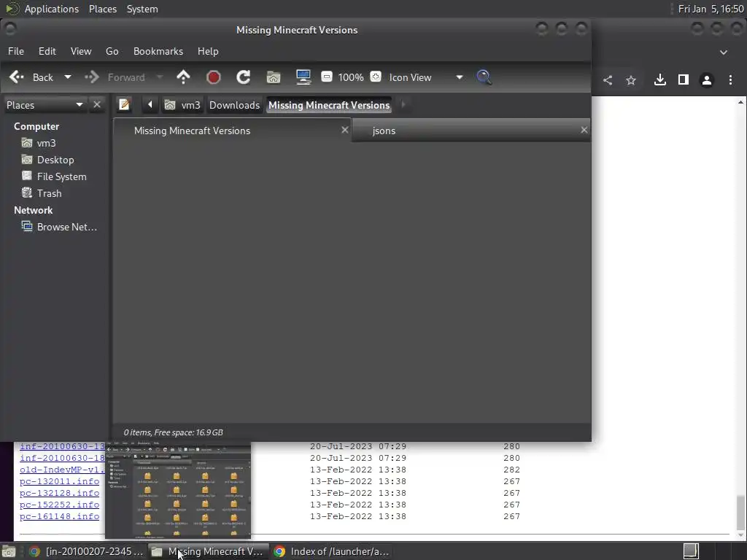Reload the current folder

coord(244,77)
